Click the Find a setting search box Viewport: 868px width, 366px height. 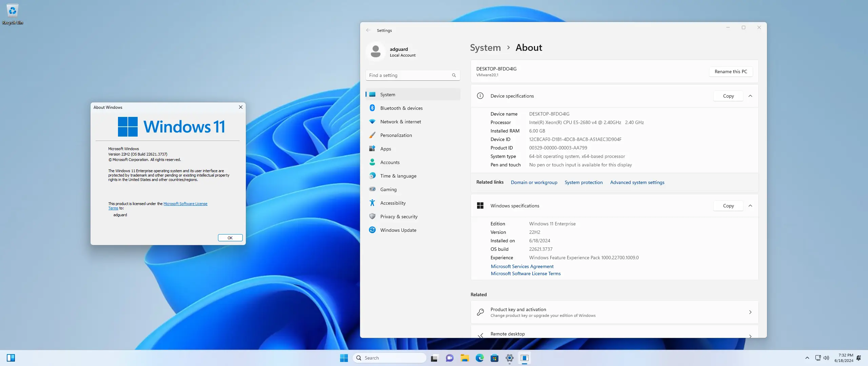tap(412, 75)
